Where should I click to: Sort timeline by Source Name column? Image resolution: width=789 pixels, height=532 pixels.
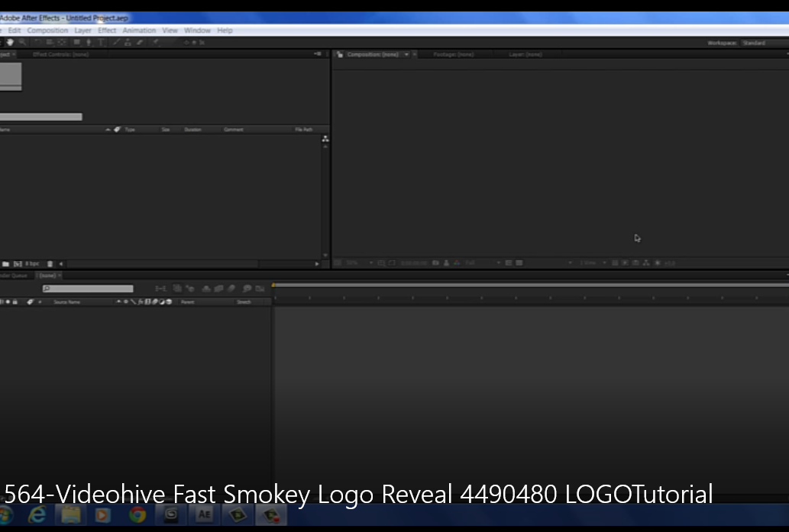pyautogui.click(x=67, y=302)
